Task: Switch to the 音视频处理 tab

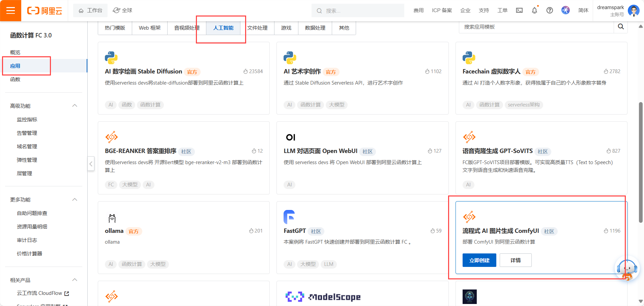Action: pos(187,28)
